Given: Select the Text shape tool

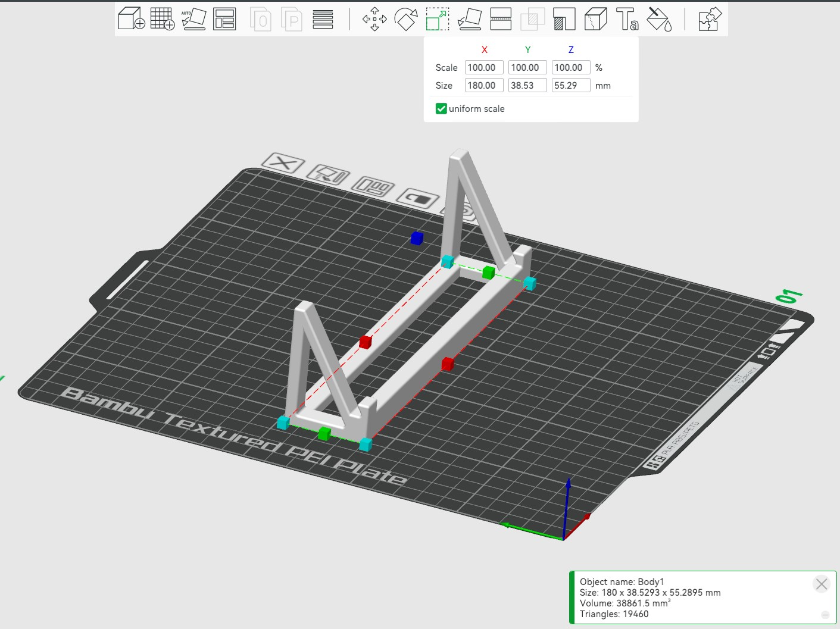Looking at the screenshot, I should (x=627, y=18).
